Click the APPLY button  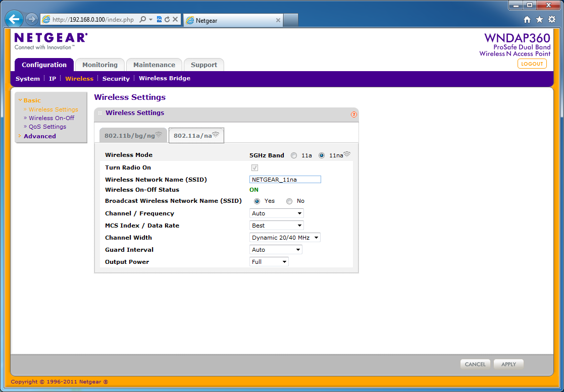pyautogui.click(x=508, y=364)
